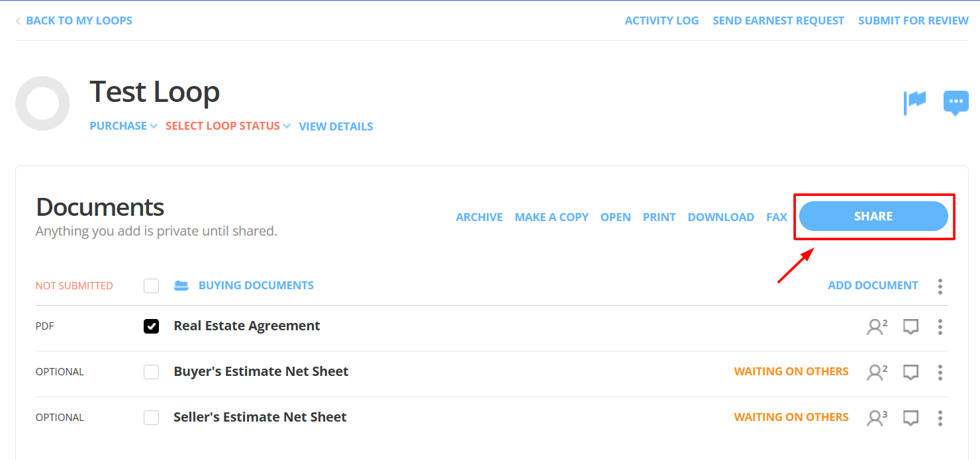Open Buying Documents folder three-dot menu

tap(940, 287)
